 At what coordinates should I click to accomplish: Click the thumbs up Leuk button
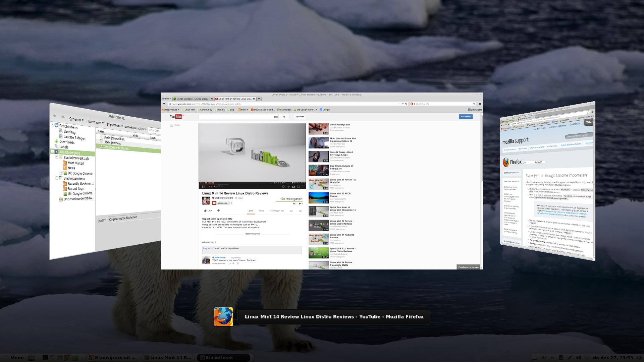pyautogui.click(x=208, y=211)
